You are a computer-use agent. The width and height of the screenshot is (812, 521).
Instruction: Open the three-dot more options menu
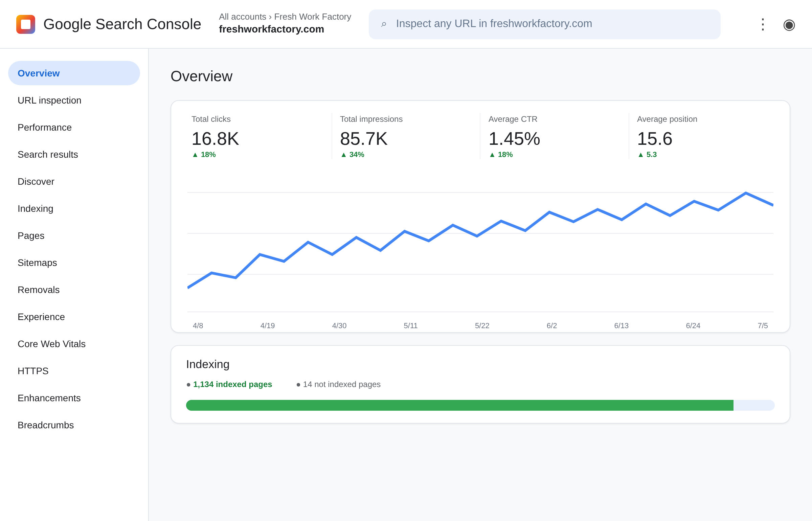click(x=763, y=24)
